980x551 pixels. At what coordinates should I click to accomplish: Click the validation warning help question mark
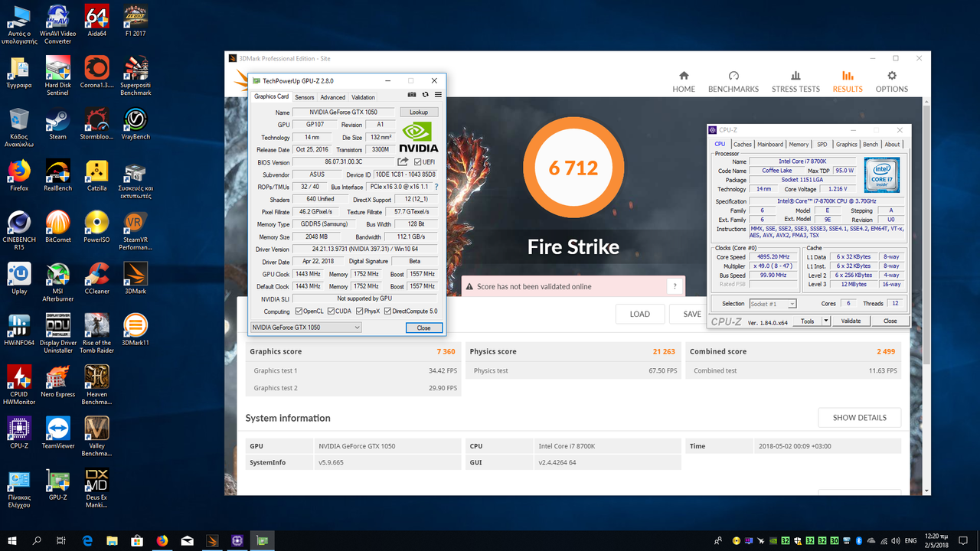click(x=675, y=286)
